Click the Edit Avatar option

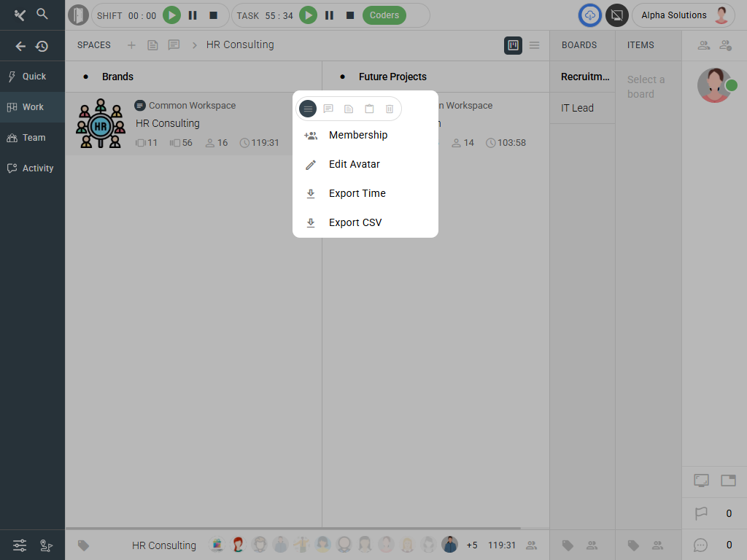354,164
